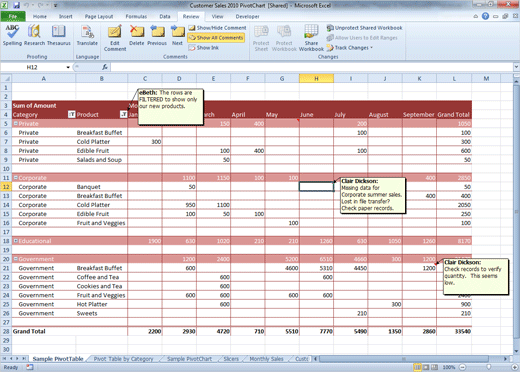Image resolution: width=520 pixels, height=372 pixels.
Task: Toggle Show/Hide Comment
Action: [x=217, y=28]
